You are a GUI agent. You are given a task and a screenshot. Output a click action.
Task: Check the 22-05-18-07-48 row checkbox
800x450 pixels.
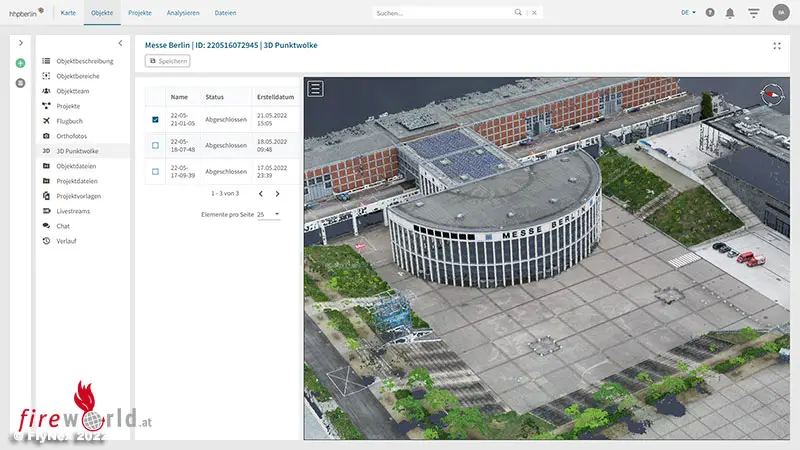pyautogui.click(x=155, y=145)
